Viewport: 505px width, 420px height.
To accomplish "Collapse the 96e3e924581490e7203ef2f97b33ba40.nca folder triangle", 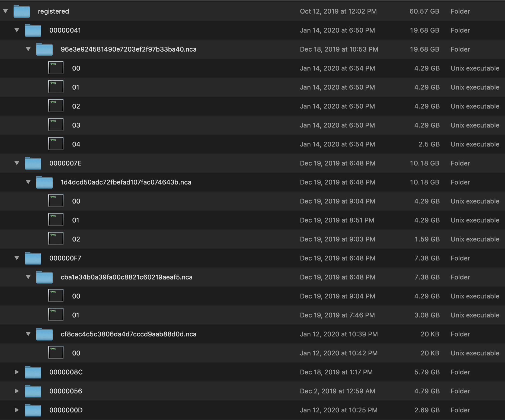I will 28,49.
